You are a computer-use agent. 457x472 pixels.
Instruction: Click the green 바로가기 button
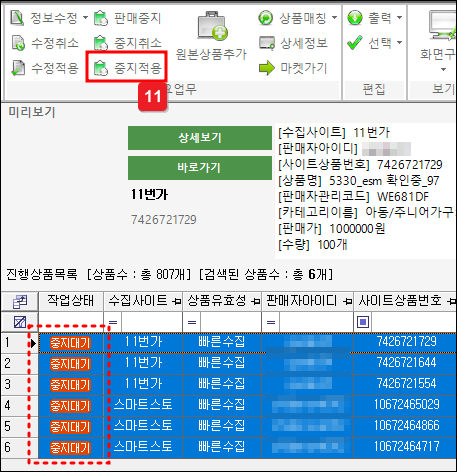pos(200,168)
